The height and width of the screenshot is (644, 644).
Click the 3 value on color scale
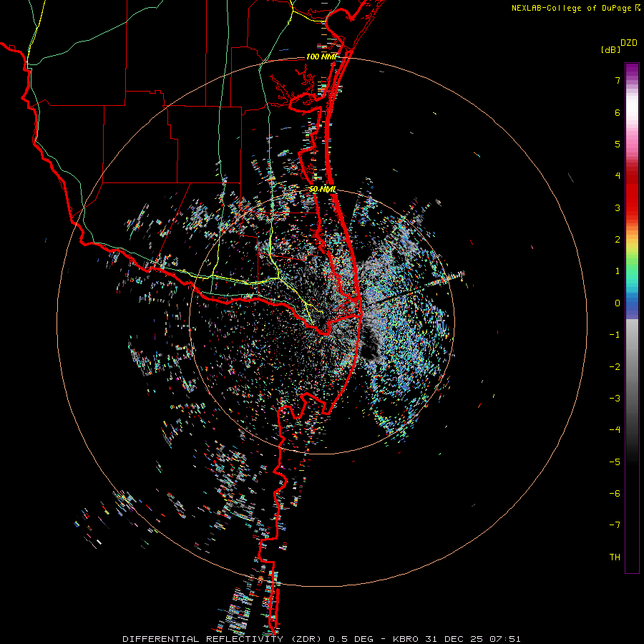pos(618,208)
